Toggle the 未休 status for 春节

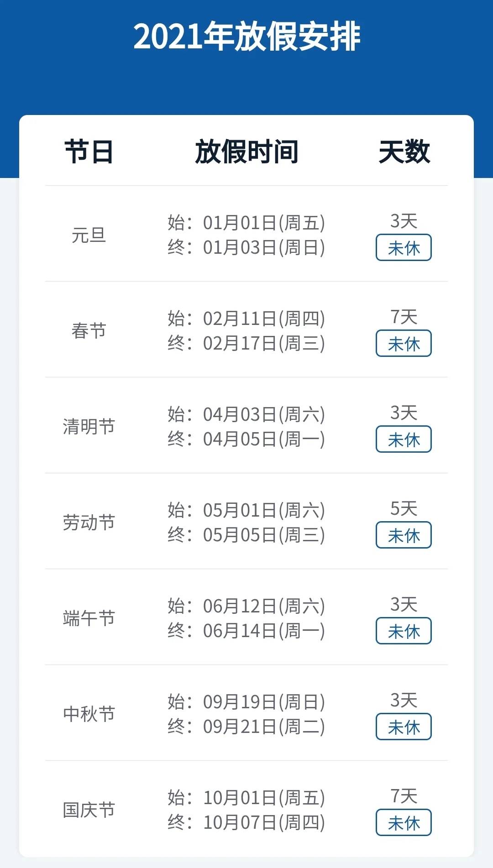(404, 344)
